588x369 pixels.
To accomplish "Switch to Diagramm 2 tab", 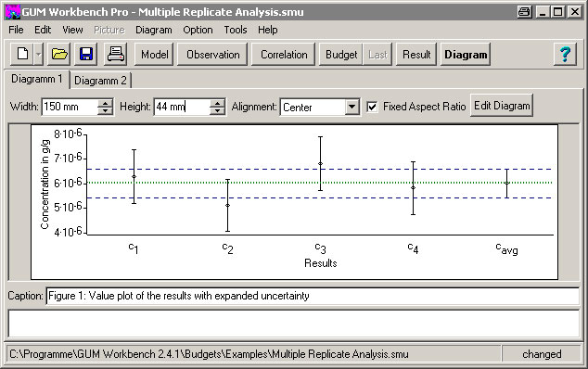I will click(100, 81).
